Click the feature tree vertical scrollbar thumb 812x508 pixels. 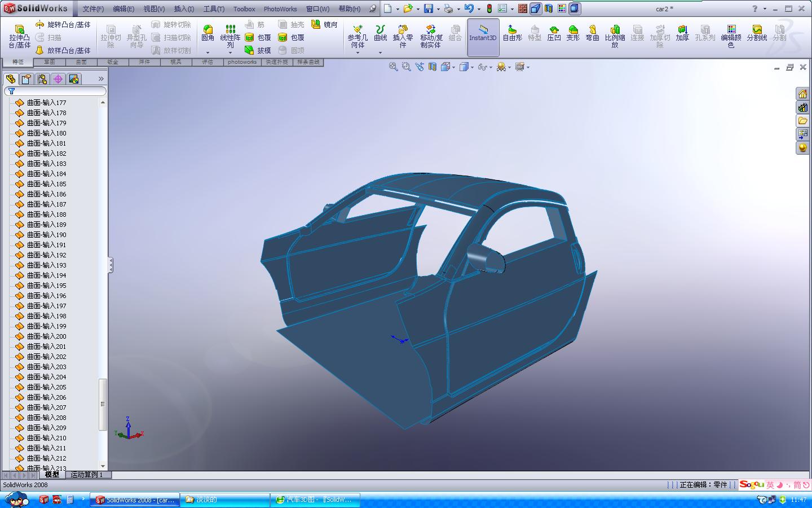tap(103, 404)
